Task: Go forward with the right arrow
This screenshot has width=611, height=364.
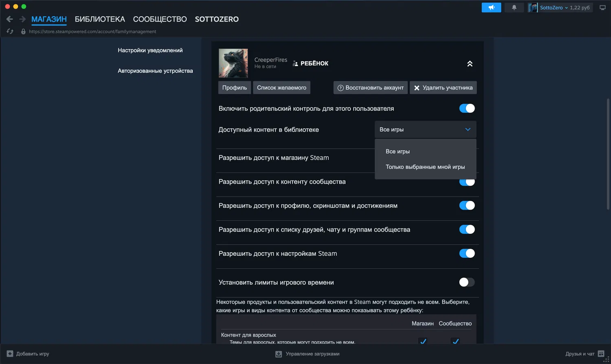Action: pyautogui.click(x=22, y=19)
